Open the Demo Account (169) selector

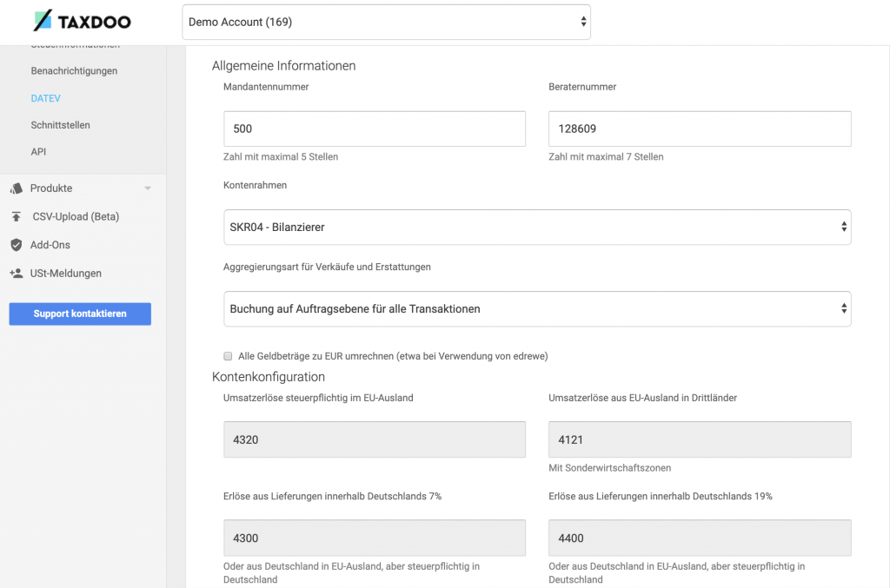coord(386,22)
